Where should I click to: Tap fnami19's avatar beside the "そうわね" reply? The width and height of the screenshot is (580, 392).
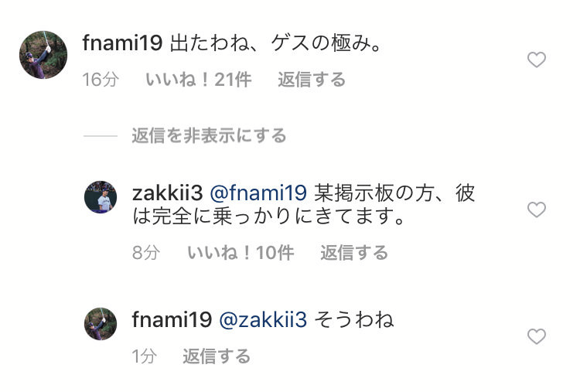101,324
